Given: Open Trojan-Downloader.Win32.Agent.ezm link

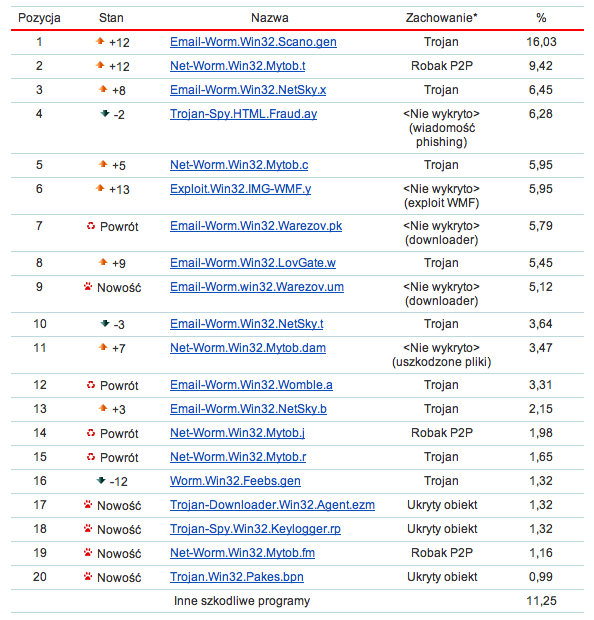Looking at the screenshot, I should point(272,505).
